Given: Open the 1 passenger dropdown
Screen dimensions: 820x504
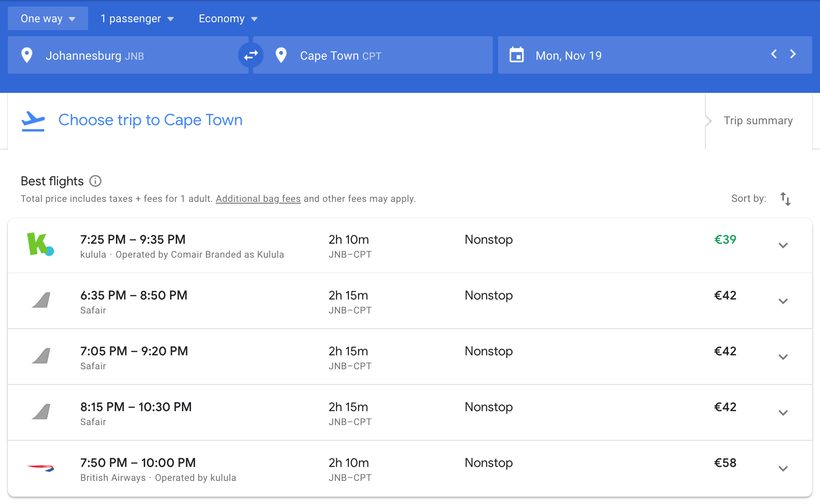Looking at the screenshot, I should click(x=137, y=19).
